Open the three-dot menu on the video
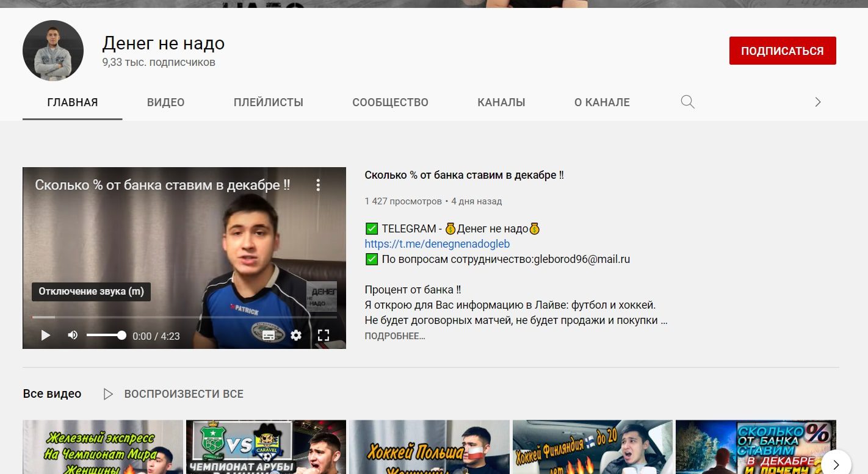The width and height of the screenshot is (868, 474). tap(318, 185)
